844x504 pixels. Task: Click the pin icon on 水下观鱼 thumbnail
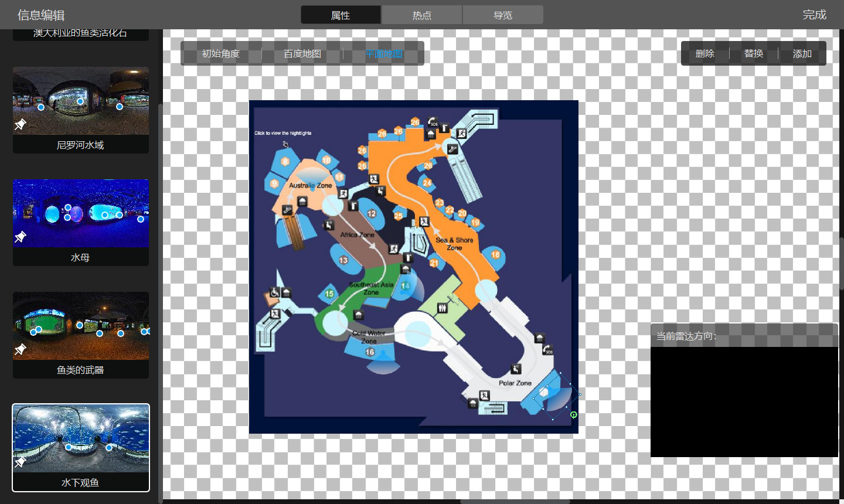(x=21, y=462)
